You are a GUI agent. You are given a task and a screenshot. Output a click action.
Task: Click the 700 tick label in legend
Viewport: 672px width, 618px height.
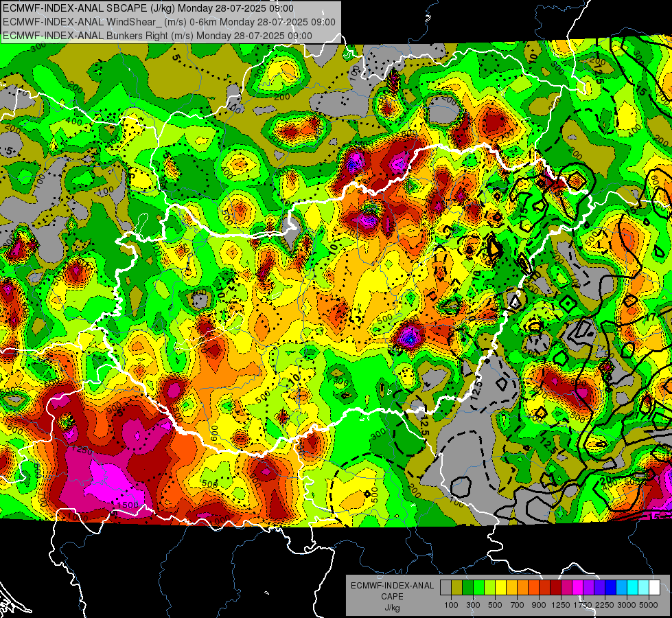click(518, 605)
